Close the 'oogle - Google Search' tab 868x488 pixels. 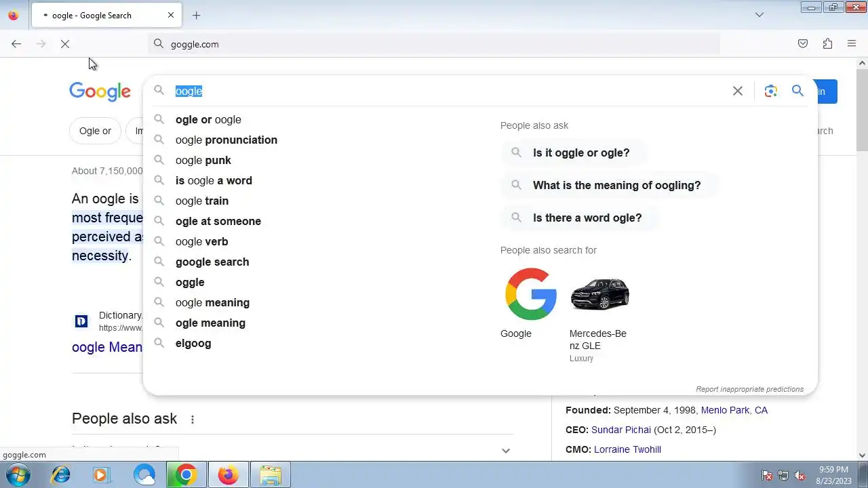pos(171,15)
